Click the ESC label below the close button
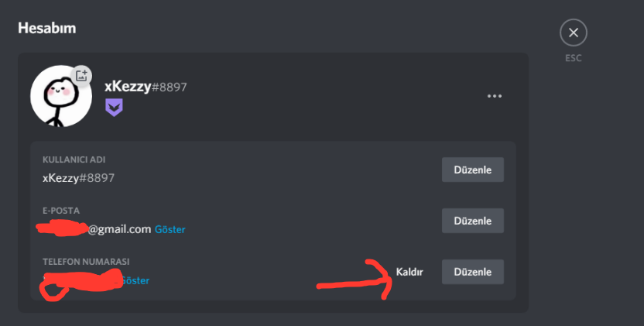Screen dimensions: 644x326 (x=574, y=58)
